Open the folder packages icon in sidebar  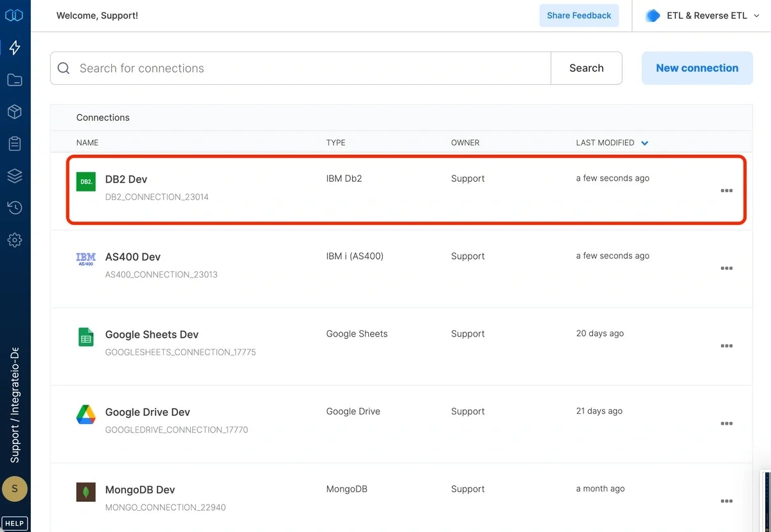click(14, 79)
